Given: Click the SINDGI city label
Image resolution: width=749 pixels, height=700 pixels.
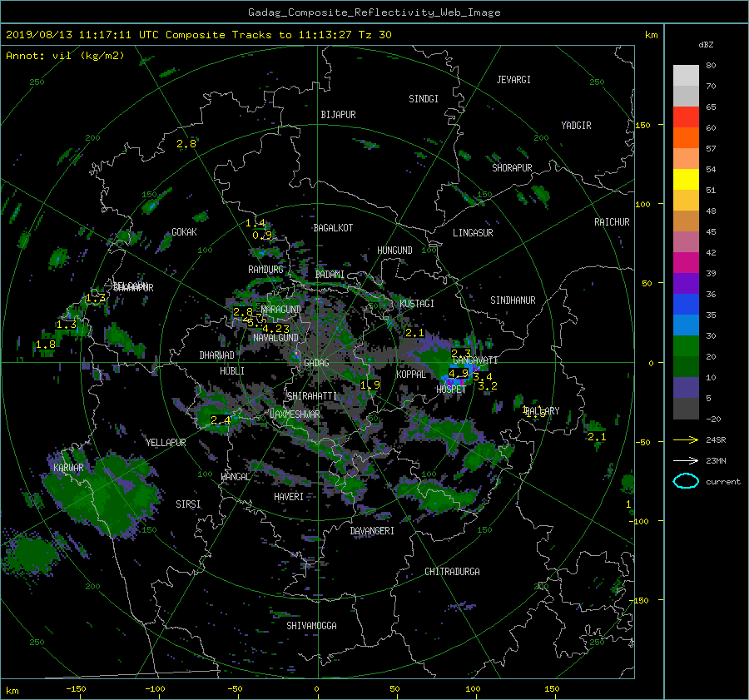Looking at the screenshot, I should coord(424,99).
